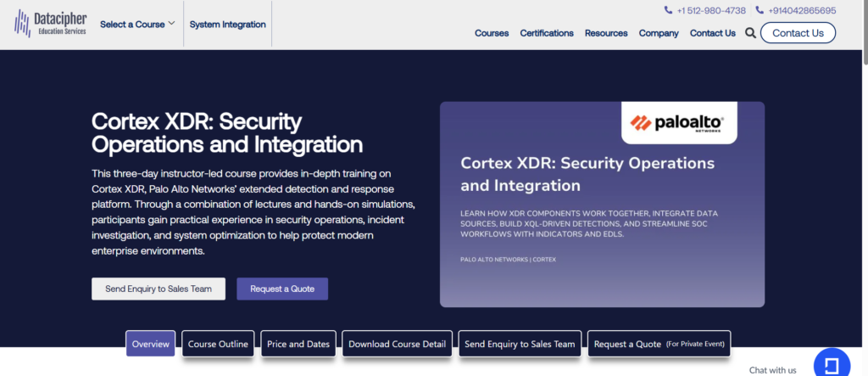Select the Overview tab
The image size is (868, 376).
click(151, 344)
